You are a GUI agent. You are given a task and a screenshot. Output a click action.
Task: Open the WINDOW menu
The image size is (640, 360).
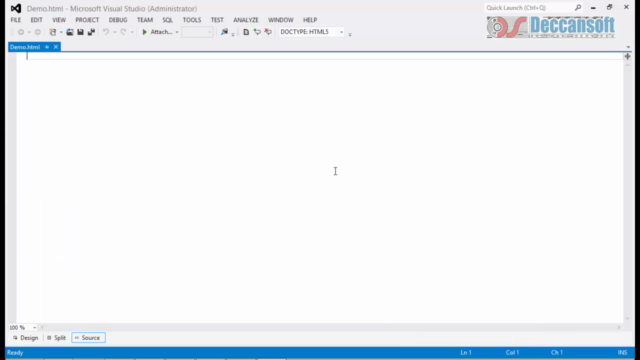point(281,20)
